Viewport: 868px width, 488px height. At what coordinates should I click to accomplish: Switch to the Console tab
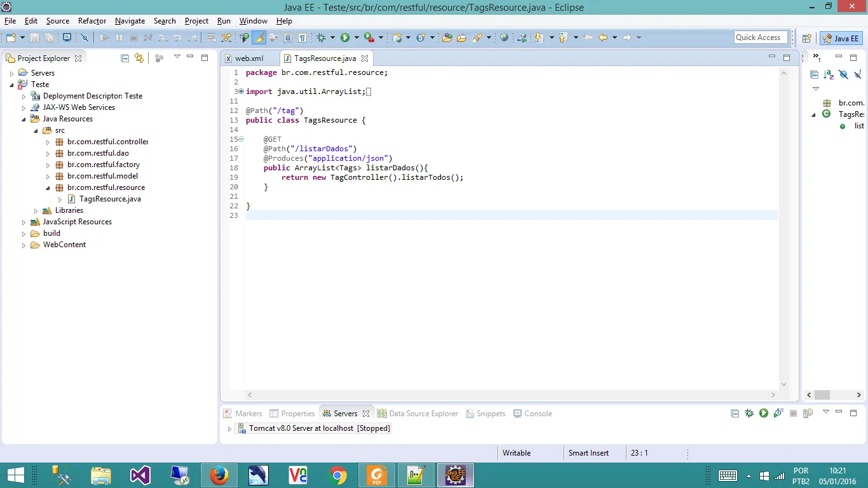(x=538, y=414)
